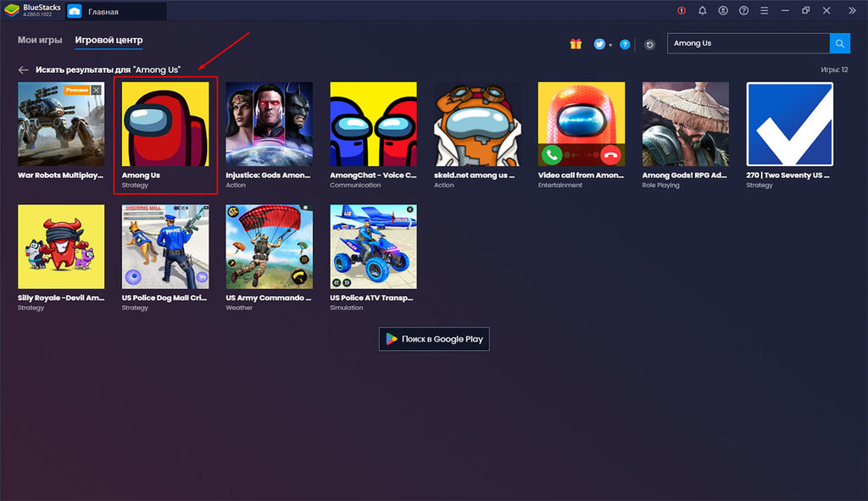Click the BlueStacks logo icon
The width and height of the screenshot is (868, 501).
tap(12, 10)
